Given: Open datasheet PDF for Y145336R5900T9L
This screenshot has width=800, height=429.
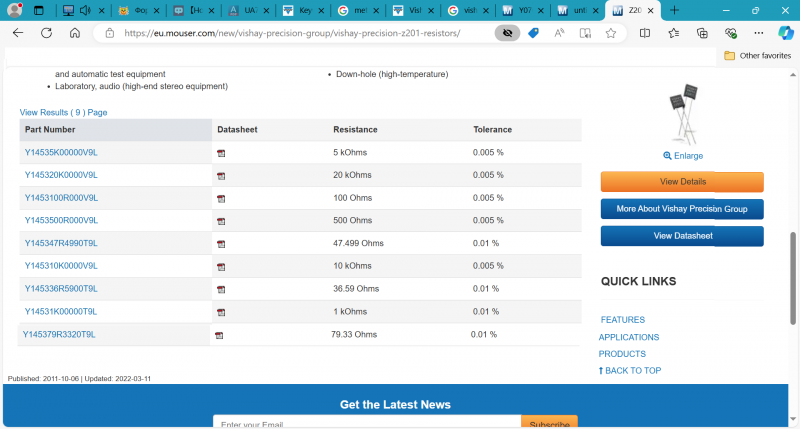Looking at the screenshot, I should (x=221, y=289).
